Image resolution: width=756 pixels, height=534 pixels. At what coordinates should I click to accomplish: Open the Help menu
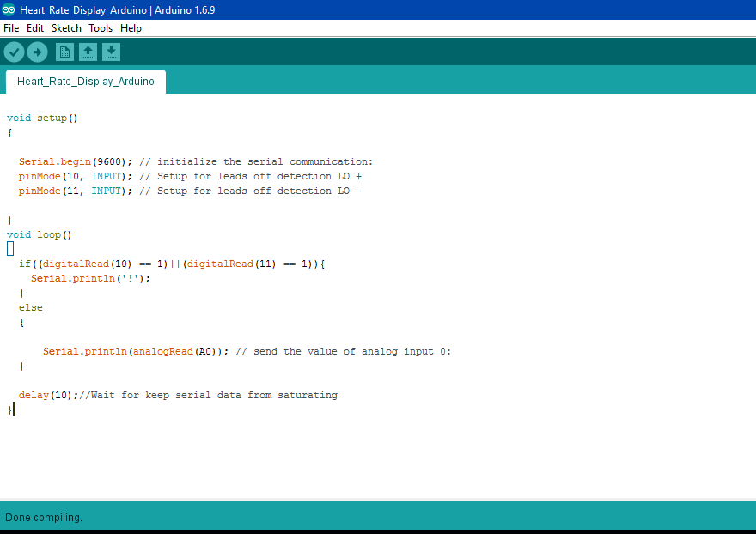(x=131, y=28)
